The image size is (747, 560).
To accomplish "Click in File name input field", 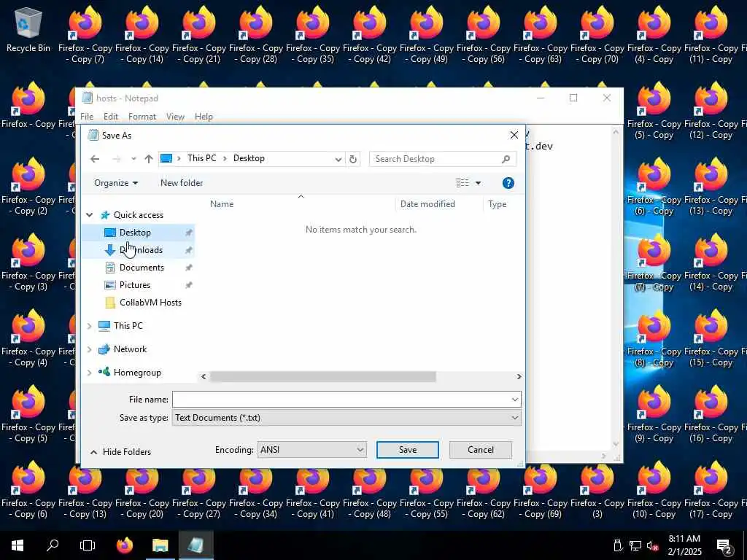I will click(x=341, y=400).
